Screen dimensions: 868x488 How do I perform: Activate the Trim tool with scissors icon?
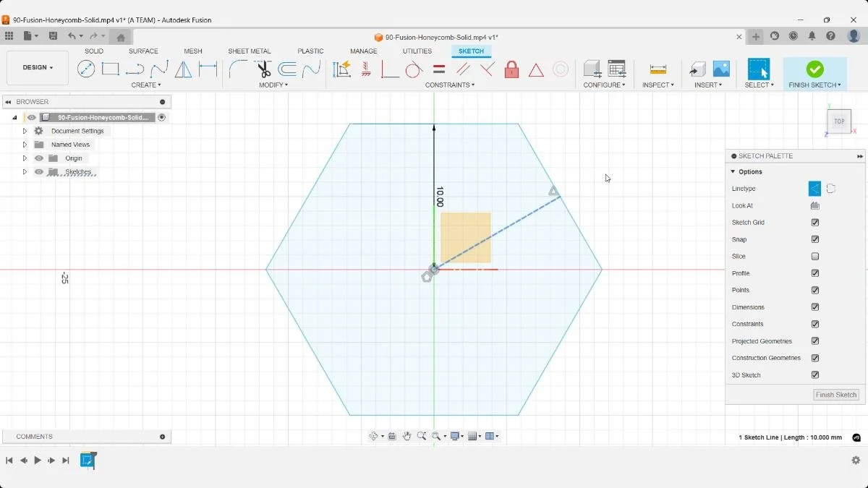point(262,69)
